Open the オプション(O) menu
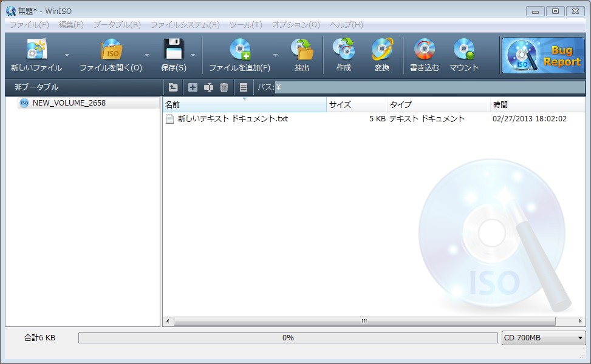Screen dimensions: 591x364 click(296, 25)
